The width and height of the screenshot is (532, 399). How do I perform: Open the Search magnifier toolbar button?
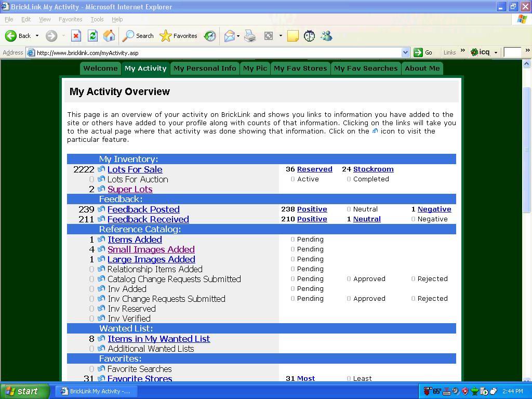(x=138, y=36)
